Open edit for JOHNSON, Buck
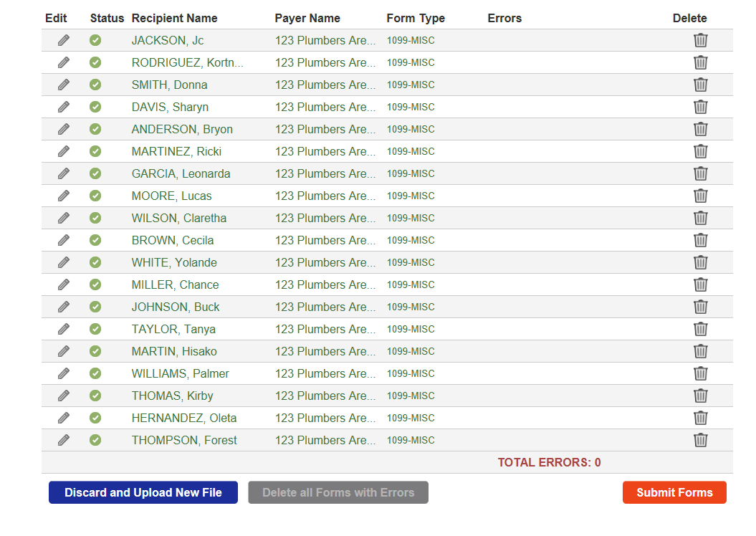The width and height of the screenshot is (756, 536). (x=64, y=307)
